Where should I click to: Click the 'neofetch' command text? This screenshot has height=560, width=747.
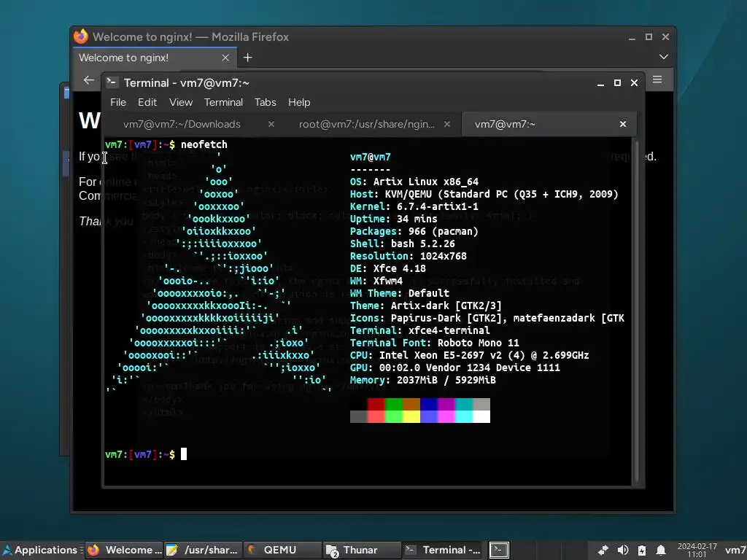[204, 145]
